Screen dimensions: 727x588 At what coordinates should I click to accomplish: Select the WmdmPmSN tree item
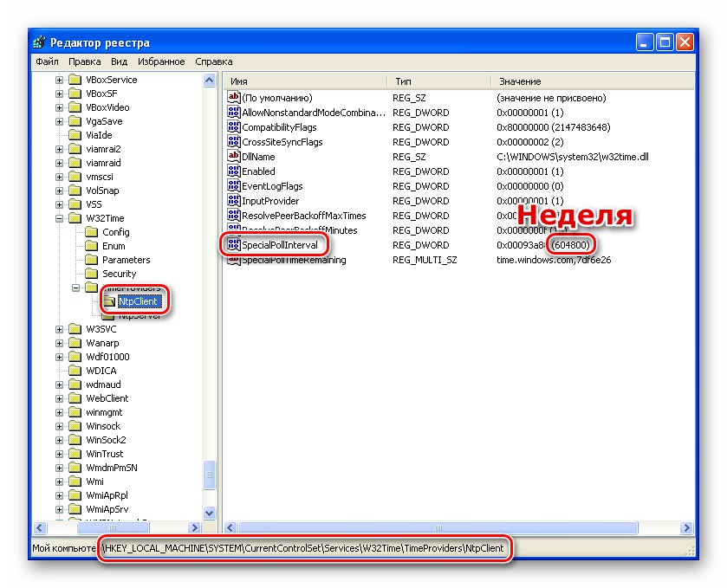point(112,468)
